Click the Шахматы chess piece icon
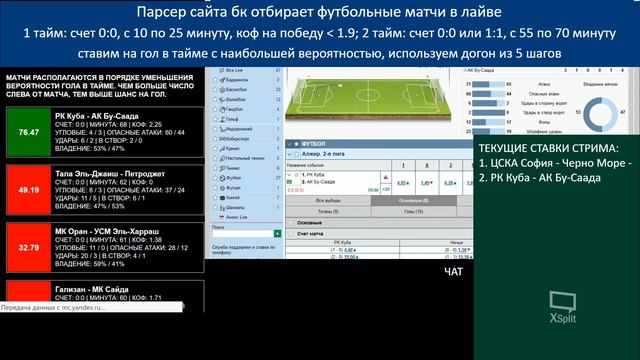The image size is (640, 360). [222, 207]
